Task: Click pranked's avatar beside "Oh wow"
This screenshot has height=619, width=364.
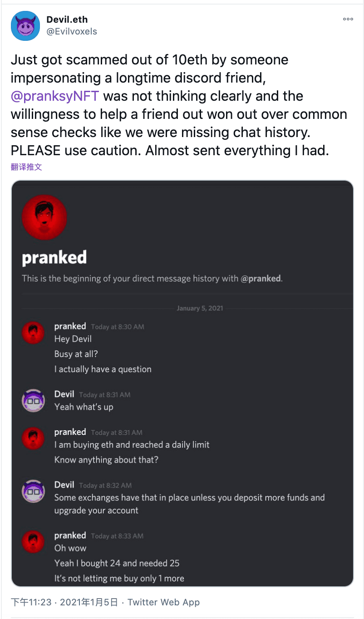Action: [33, 542]
